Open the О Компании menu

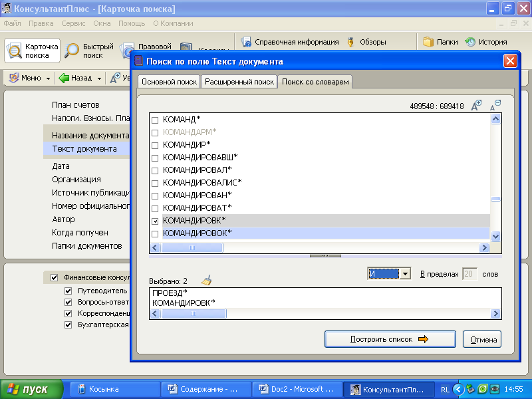[173, 23]
